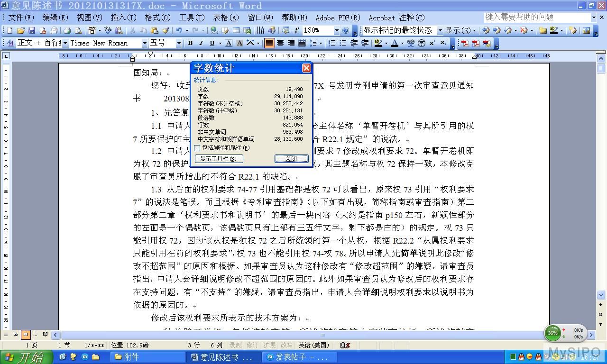The width and height of the screenshot is (607, 364).
Task: Click the 显示工具栏 button
Action: tap(219, 158)
